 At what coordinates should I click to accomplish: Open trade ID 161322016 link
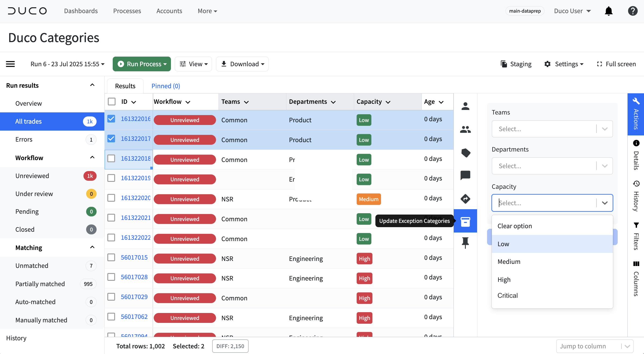point(136,119)
